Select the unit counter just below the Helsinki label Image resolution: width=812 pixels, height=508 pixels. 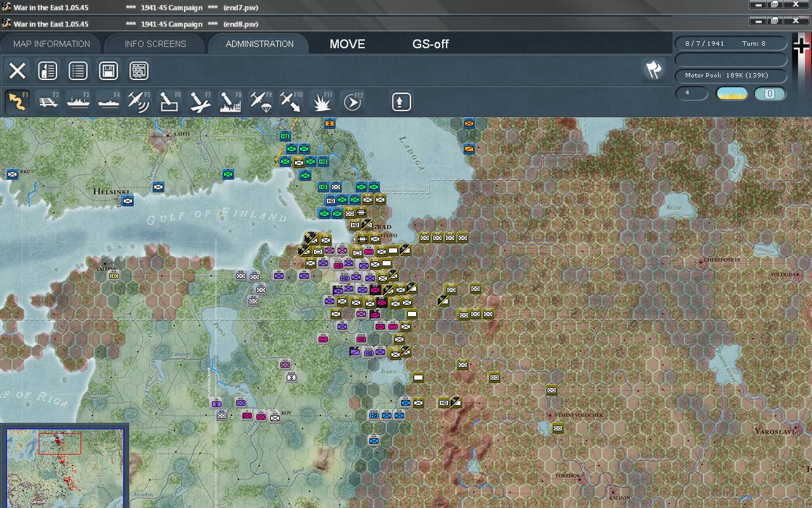[128, 201]
